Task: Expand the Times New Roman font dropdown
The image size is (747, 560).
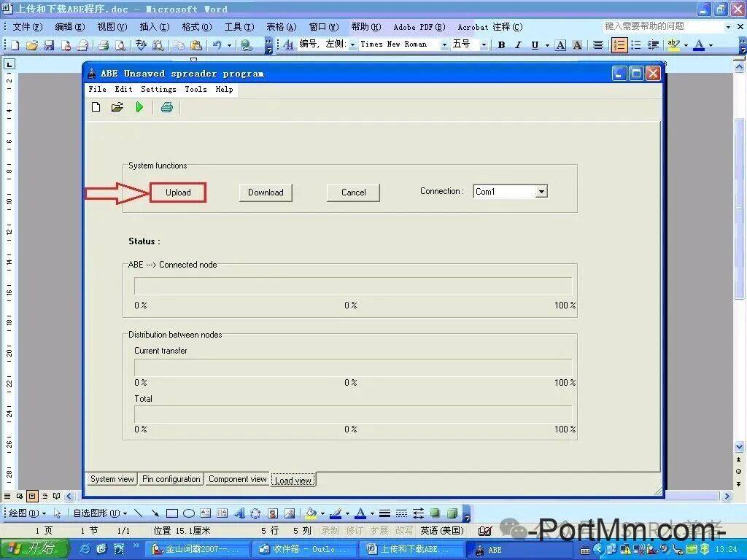Action: point(444,44)
